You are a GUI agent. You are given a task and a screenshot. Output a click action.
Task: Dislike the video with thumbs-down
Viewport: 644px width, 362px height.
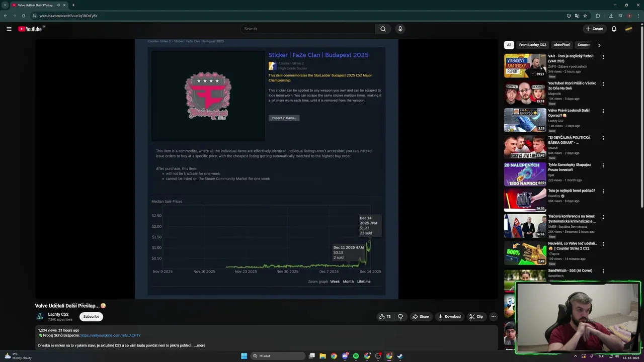pos(400,317)
